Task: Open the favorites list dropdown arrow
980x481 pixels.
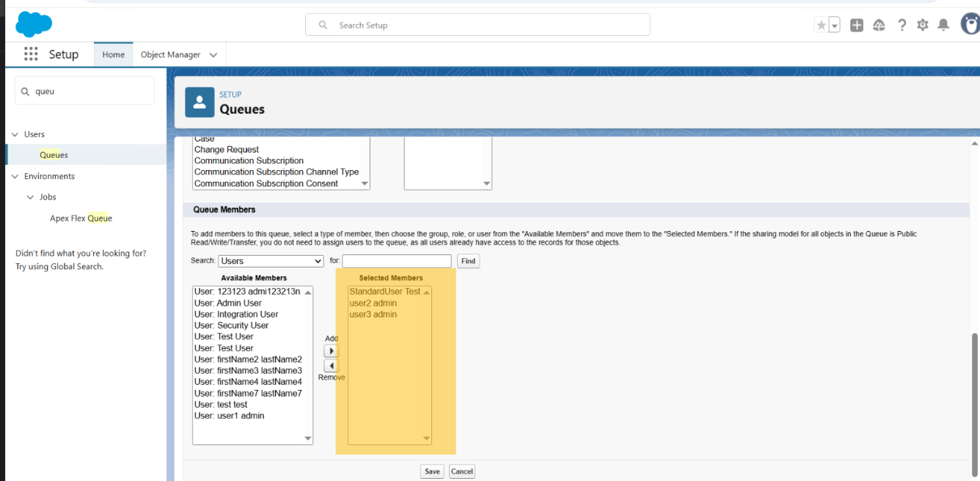Action: point(835,26)
